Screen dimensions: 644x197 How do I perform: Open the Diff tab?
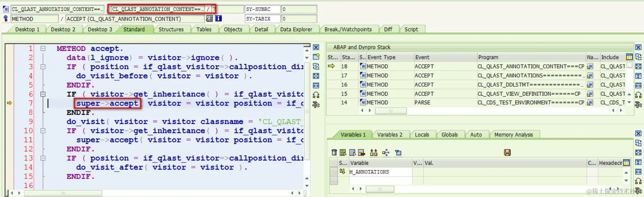tap(388, 29)
